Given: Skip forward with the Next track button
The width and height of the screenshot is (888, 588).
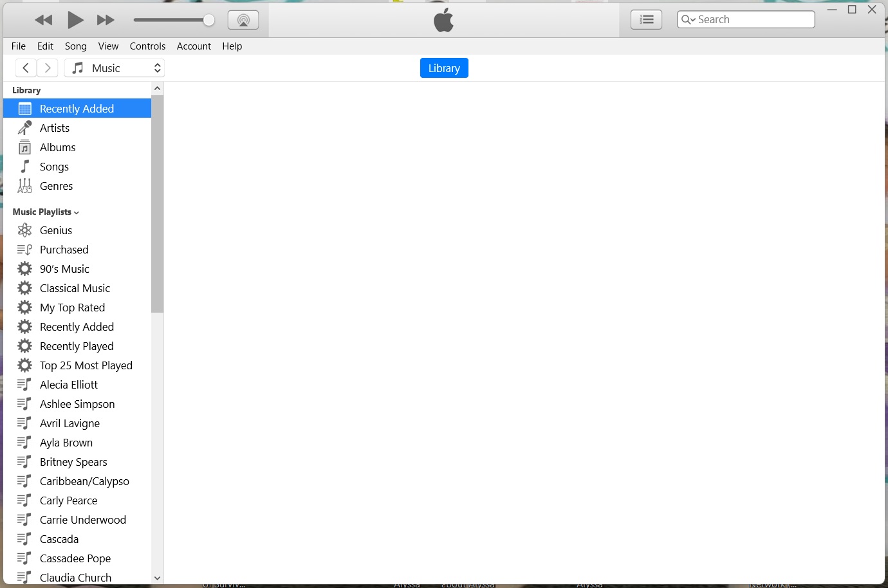Looking at the screenshot, I should coord(106,20).
